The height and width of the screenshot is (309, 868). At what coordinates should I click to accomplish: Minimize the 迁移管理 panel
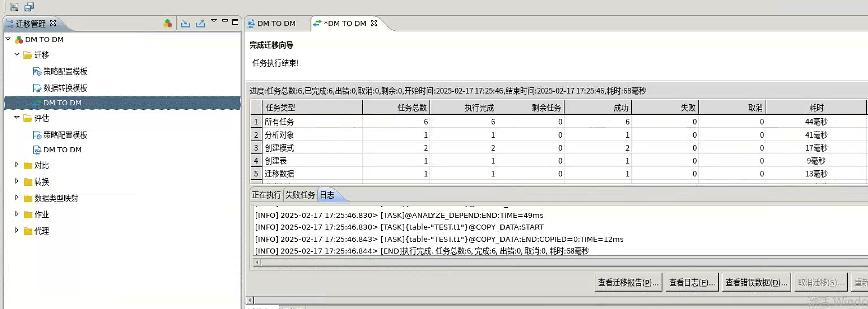pyautogui.click(x=225, y=21)
